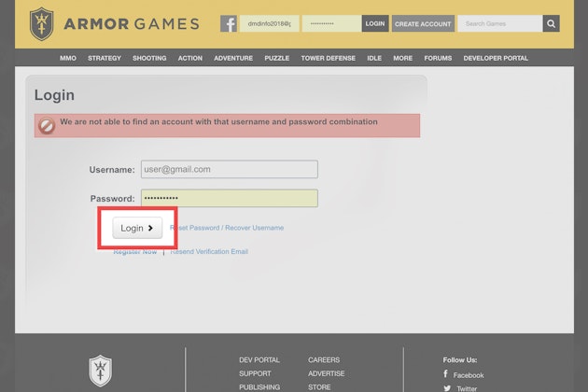Click the header password field

[331, 23]
